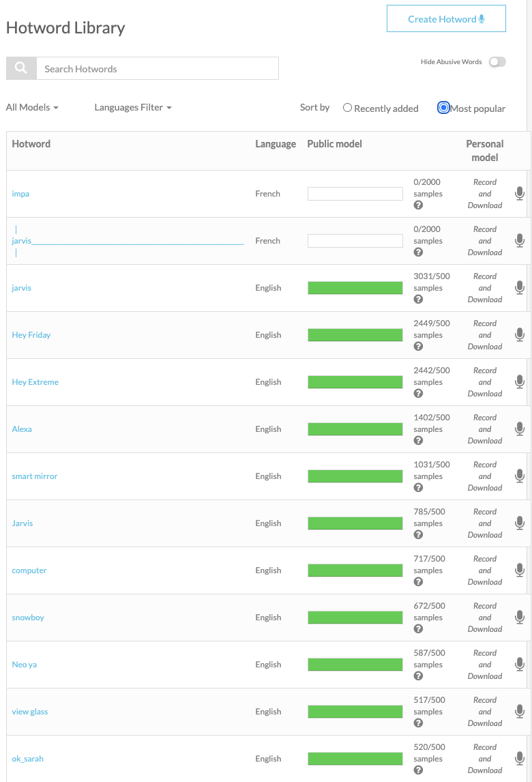Click the Create Hotword button
The image size is (532, 782).
[x=446, y=19]
